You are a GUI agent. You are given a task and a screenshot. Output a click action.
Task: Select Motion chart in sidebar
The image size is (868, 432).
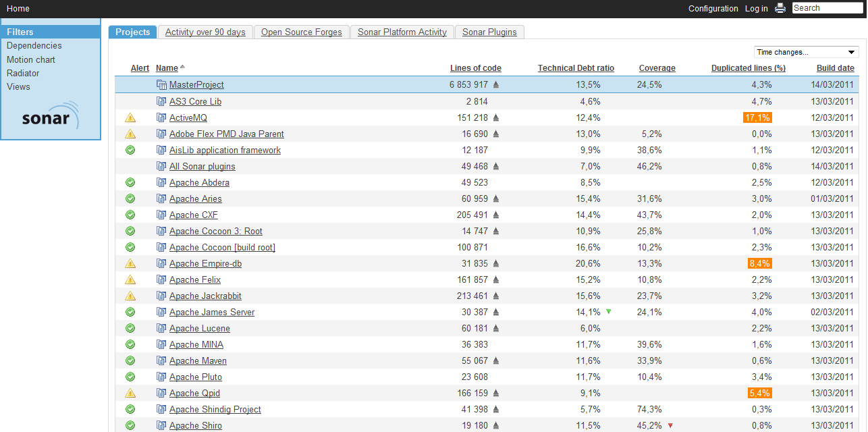click(31, 59)
